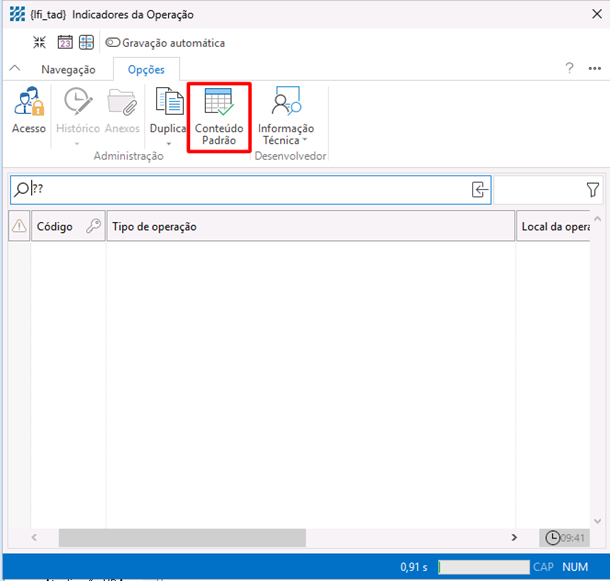The height and width of the screenshot is (581, 610).
Task: Click the Código column header
Action: pyautogui.click(x=55, y=227)
